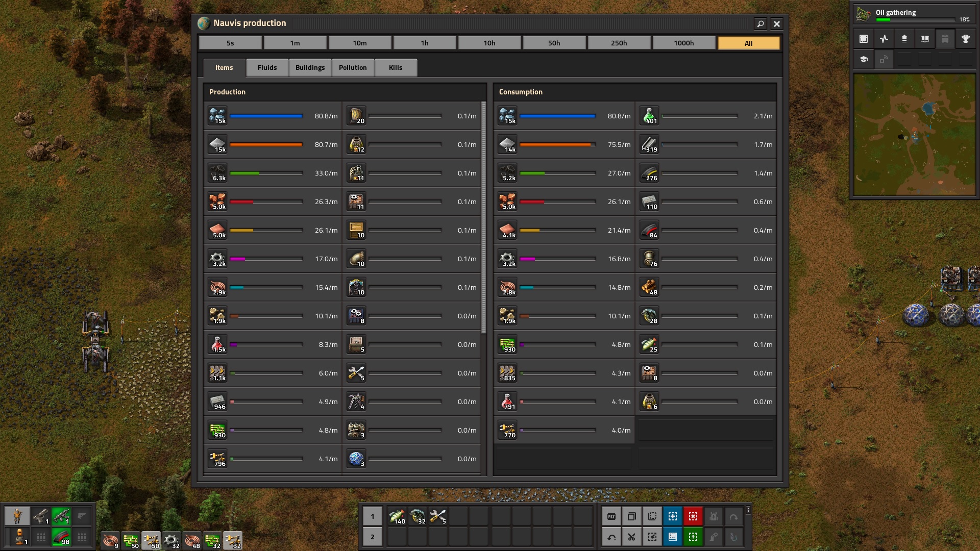The height and width of the screenshot is (551, 980).
Task: Set time range to 50h
Action: pos(554,43)
